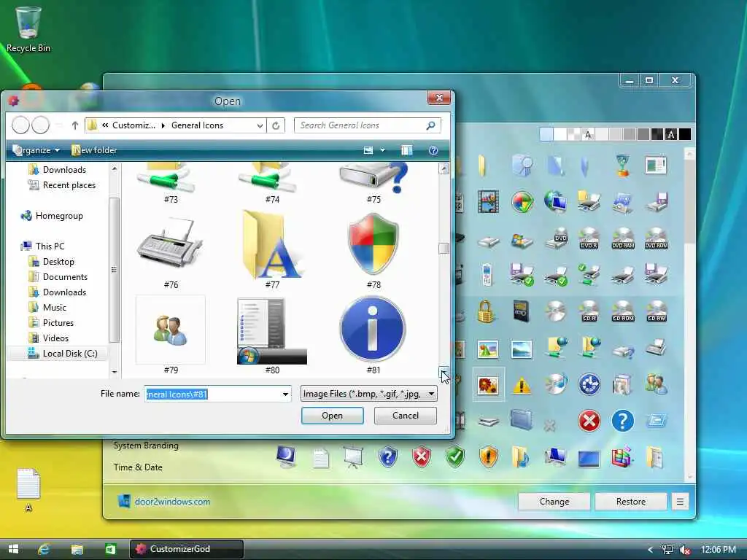Select the round Windows logo orb icon
Screen dimensions: 747x560
click(x=522, y=201)
